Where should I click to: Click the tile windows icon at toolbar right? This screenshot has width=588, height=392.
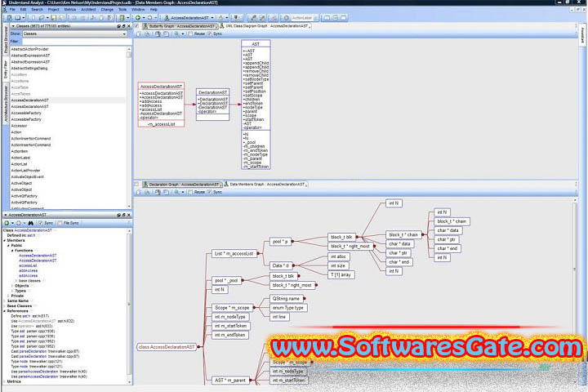point(327,18)
